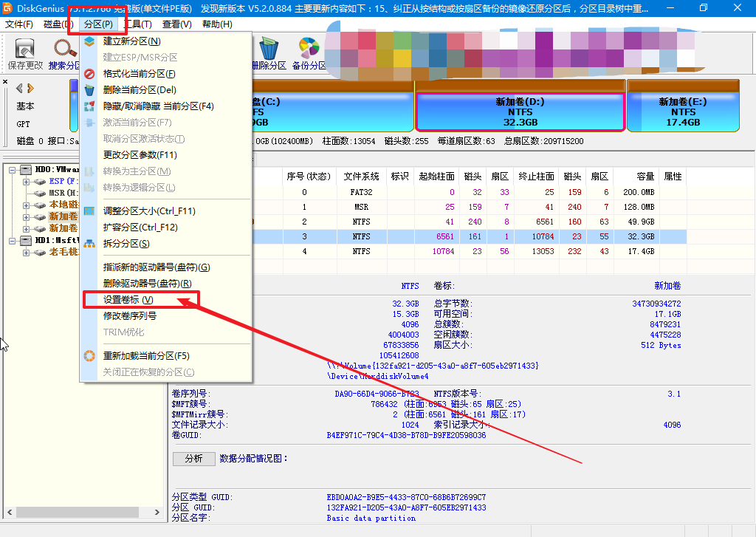Open the 帮助(H) menu
Viewport: 756px width, 537px height.
coord(216,24)
